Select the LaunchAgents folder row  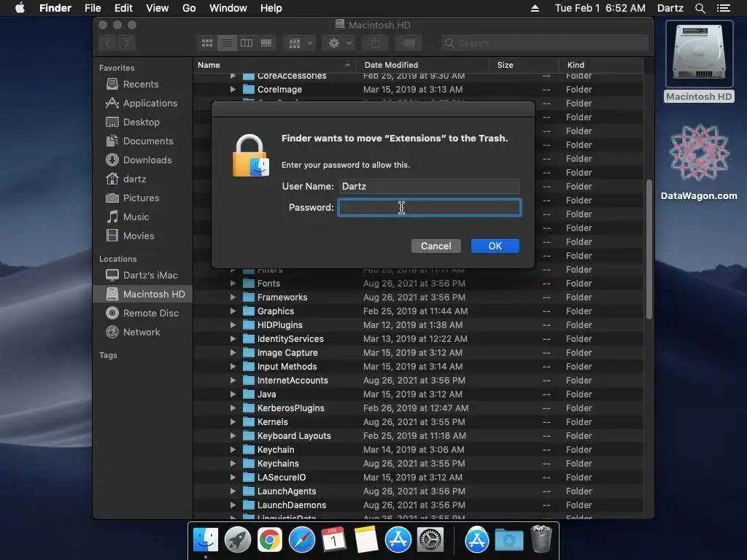tap(418, 491)
